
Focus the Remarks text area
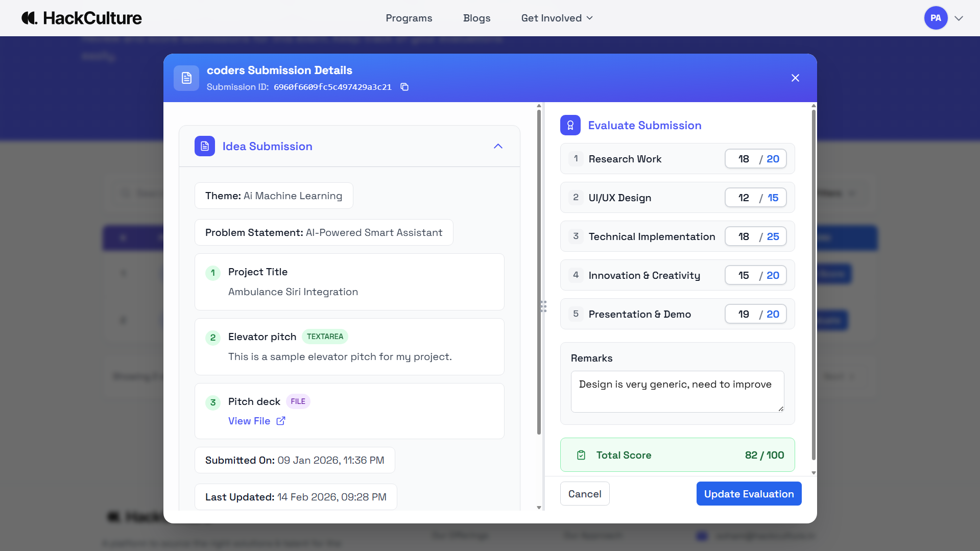click(x=677, y=391)
